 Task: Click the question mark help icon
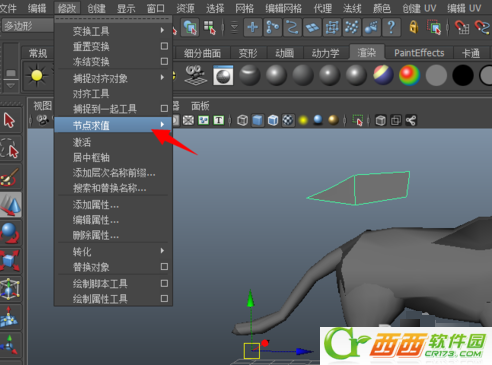391,27
